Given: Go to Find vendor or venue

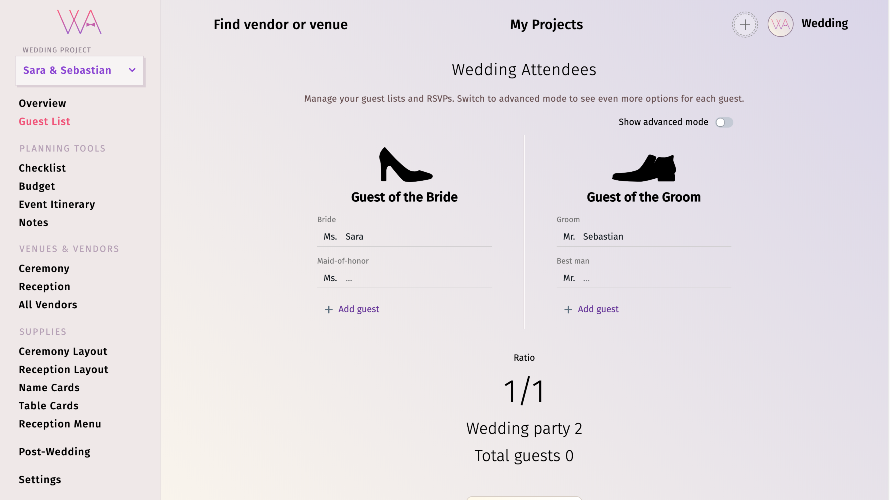Looking at the screenshot, I should [x=280, y=24].
